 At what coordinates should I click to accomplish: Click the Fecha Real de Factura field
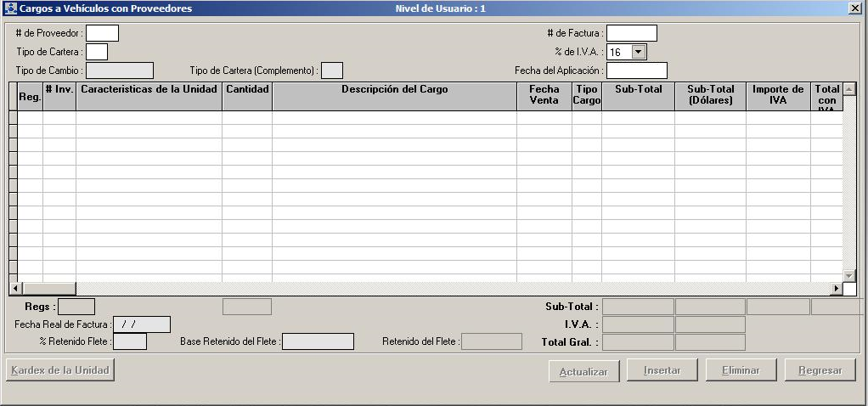(142, 324)
